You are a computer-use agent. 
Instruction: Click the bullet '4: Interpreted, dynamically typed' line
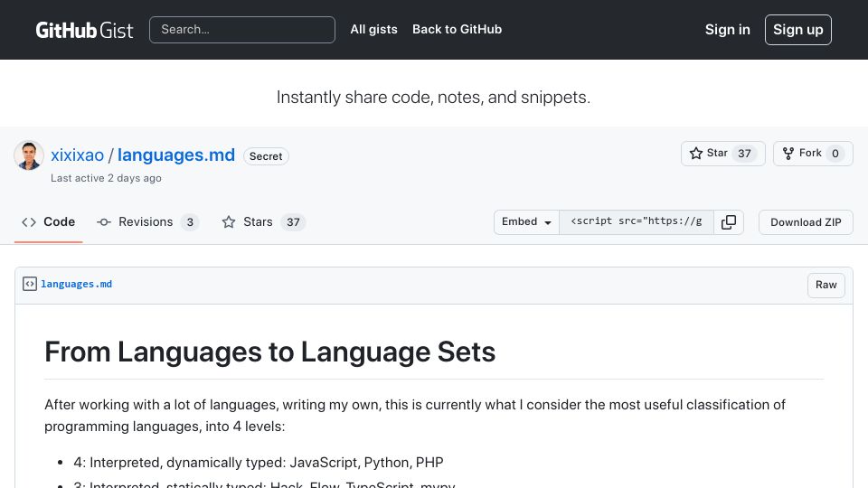click(259, 462)
